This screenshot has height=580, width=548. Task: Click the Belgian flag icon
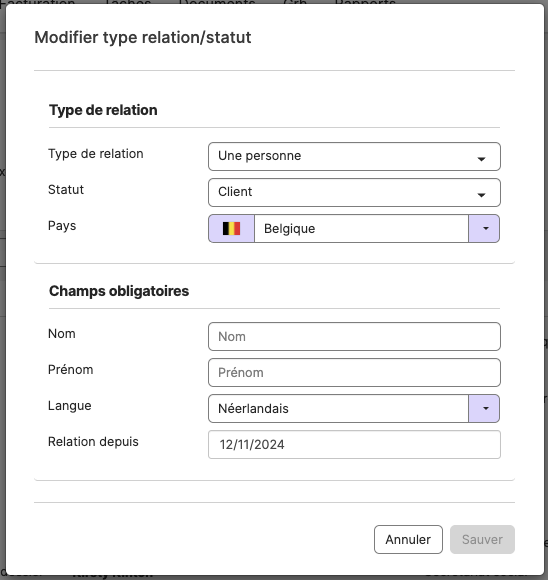pos(231,229)
